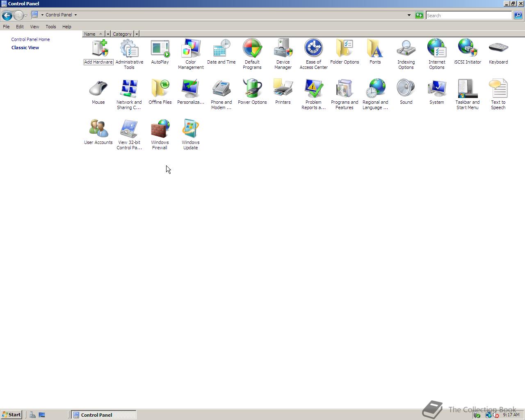
Task: Open Text to Speech settings
Action: click(498, 95)
